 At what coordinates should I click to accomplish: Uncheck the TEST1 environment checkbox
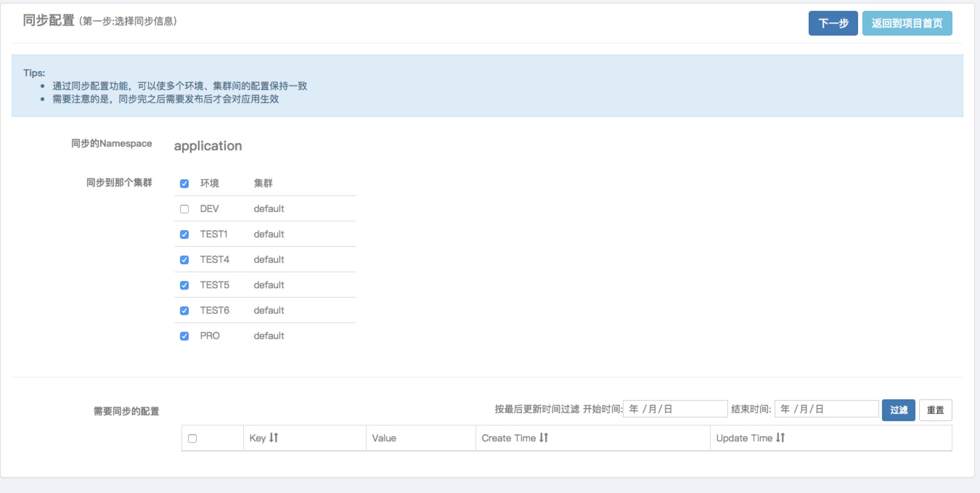point(184,234)
